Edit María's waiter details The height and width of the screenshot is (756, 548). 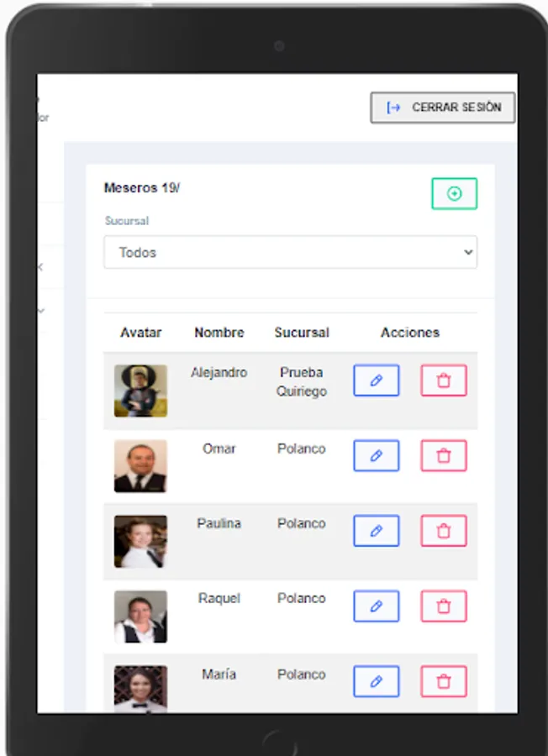pyautogui.click(x=377, y=681)
